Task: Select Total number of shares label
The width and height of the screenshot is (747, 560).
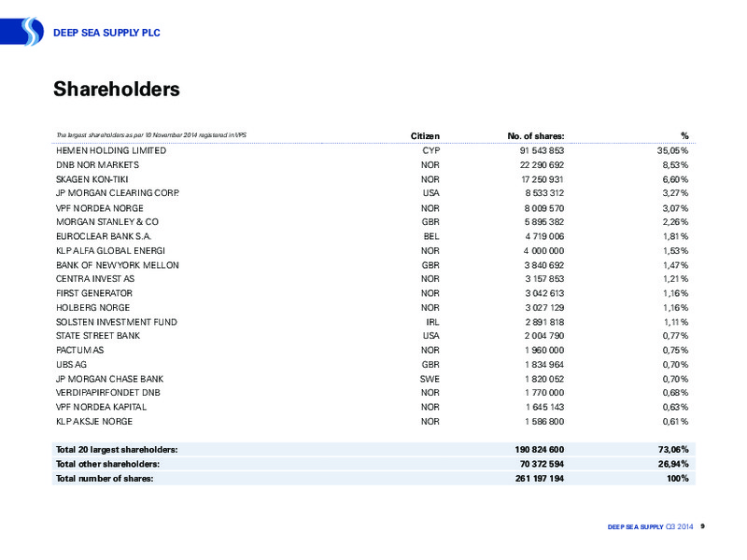Action: [x=105, y=479]
